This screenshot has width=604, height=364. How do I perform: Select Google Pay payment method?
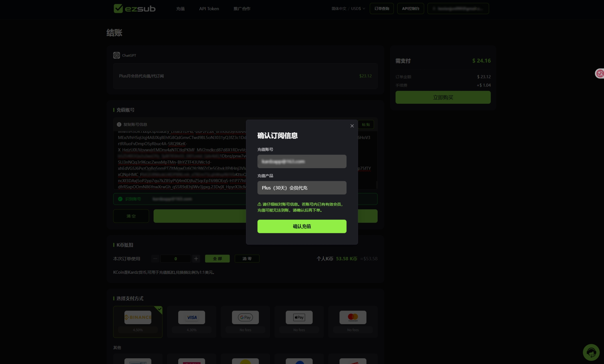coord(245,322)
